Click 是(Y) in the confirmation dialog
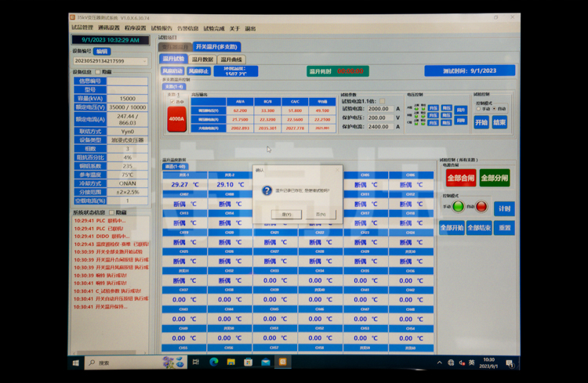588x383 pixels. pyautogui.click(x=286, y=214)
